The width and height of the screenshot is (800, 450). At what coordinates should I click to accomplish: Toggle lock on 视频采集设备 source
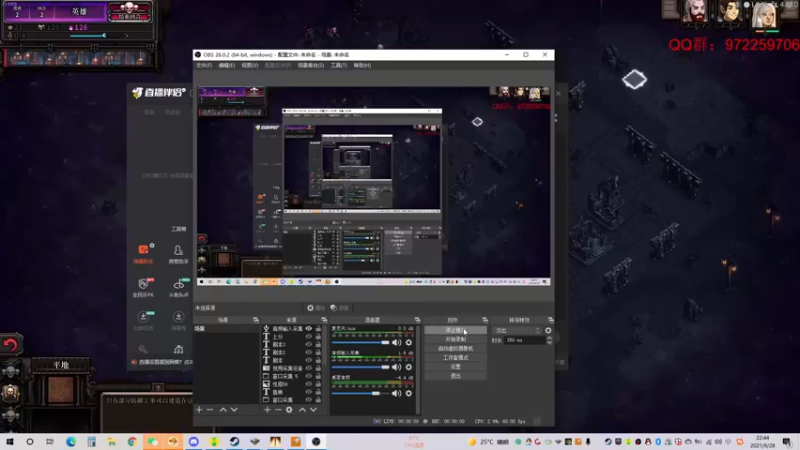[x=318, y=368]
